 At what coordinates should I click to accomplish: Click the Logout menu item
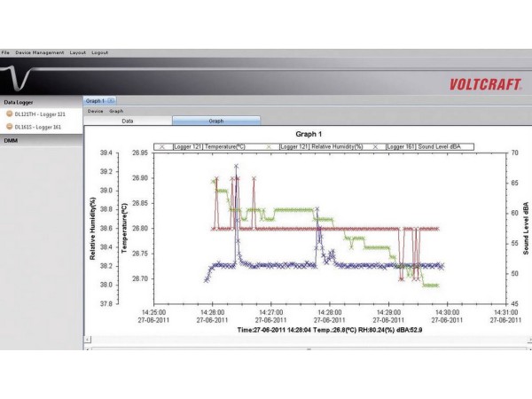coord(99,52)
